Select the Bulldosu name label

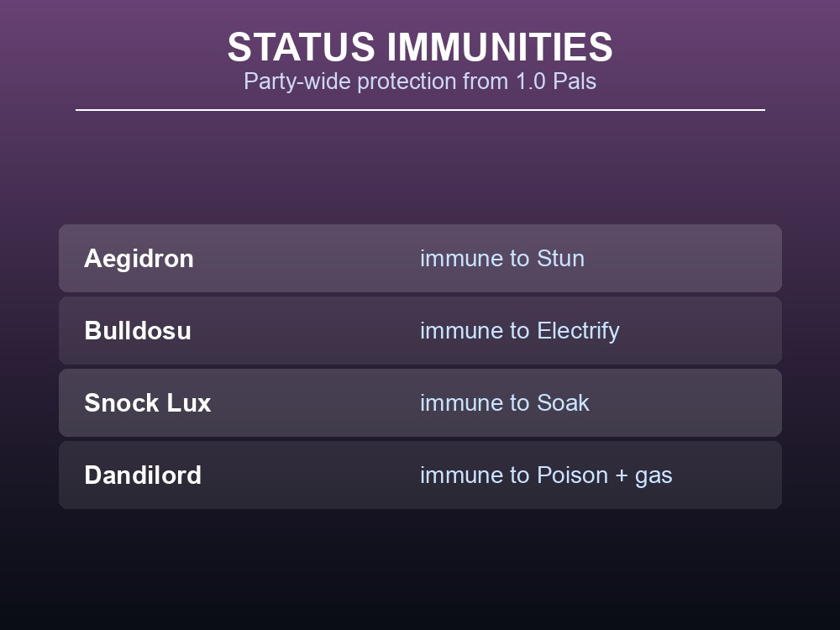[x=138, y=330]
